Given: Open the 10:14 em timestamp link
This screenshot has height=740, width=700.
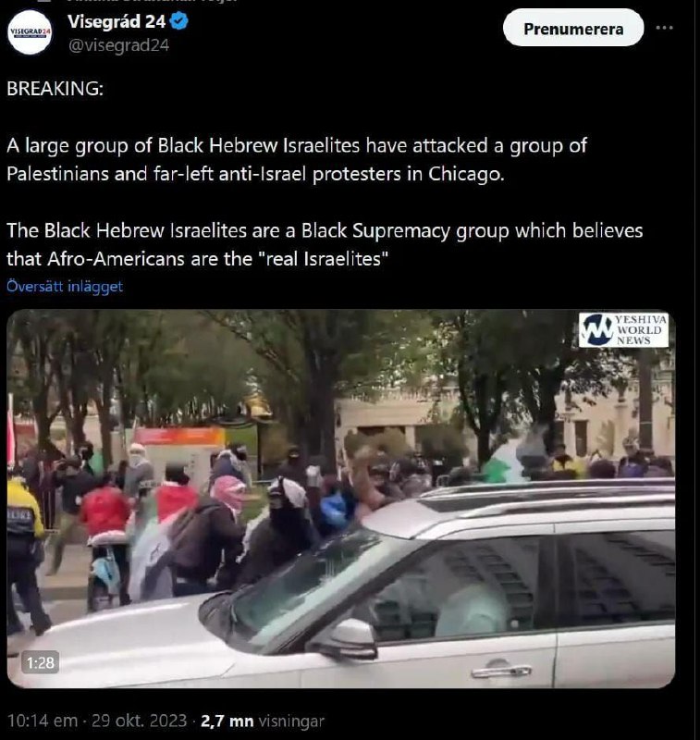Looking at the screenshot, I should click(43, 721).
